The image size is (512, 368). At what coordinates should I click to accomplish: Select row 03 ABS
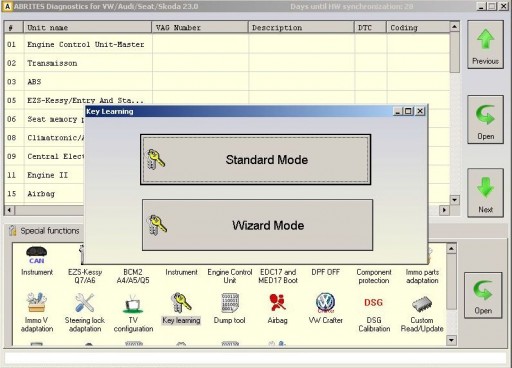[227, 82]
